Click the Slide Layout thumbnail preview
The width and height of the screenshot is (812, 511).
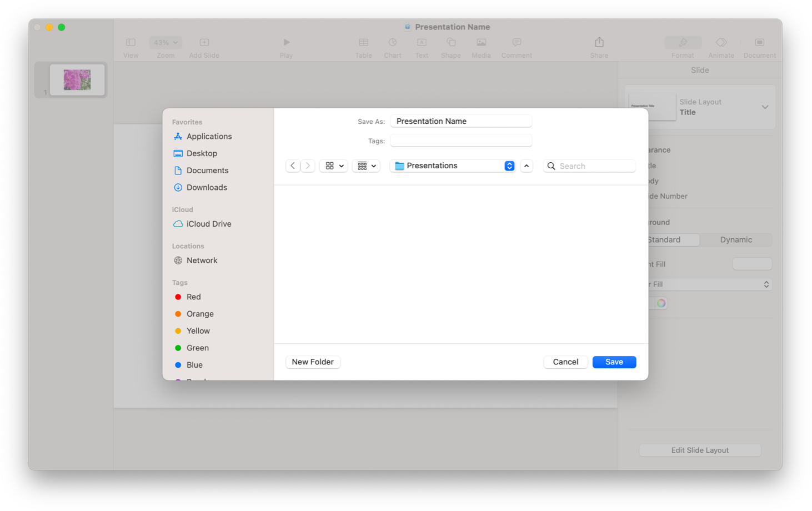(x=652, y=107)
